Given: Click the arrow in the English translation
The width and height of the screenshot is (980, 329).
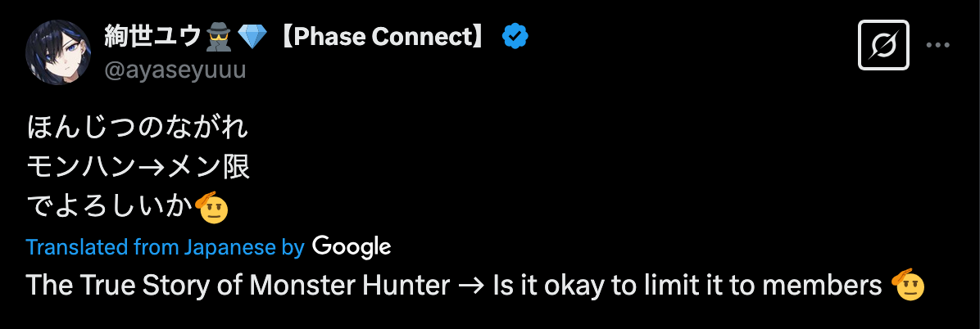Looking at the screenshot, I should click(x=471, y=286).
